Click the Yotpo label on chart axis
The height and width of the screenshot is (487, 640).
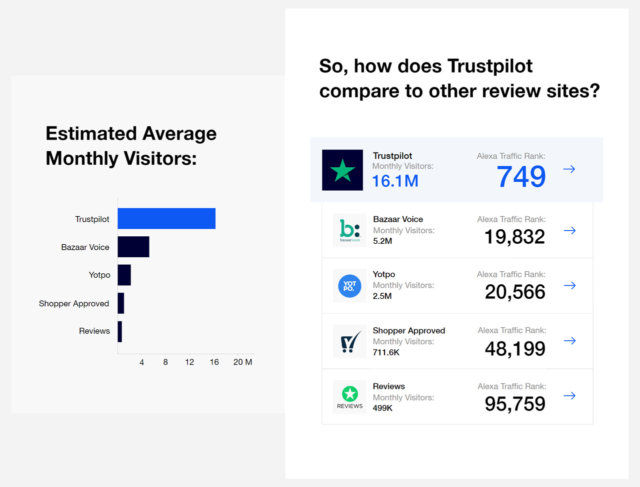[x=100, y=275]
